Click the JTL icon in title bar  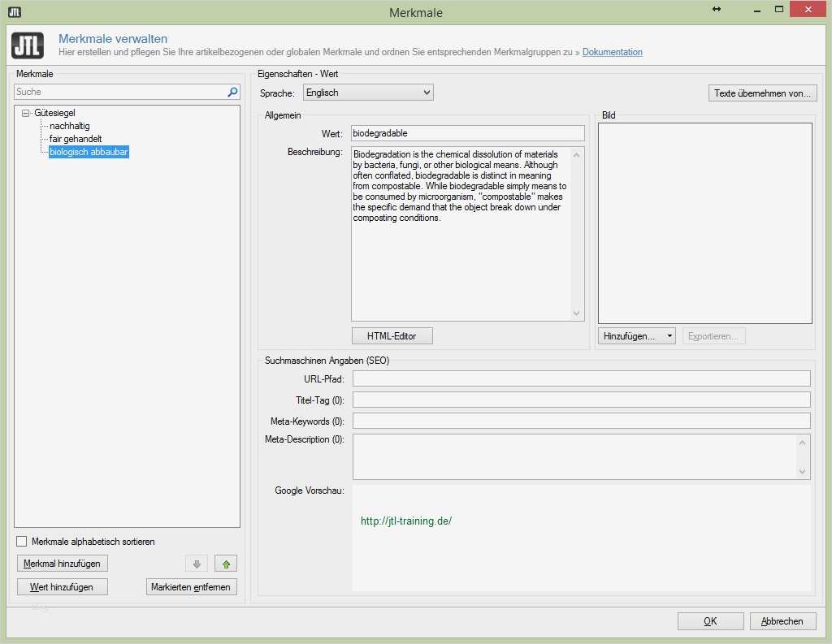click(x=14, y=11)
